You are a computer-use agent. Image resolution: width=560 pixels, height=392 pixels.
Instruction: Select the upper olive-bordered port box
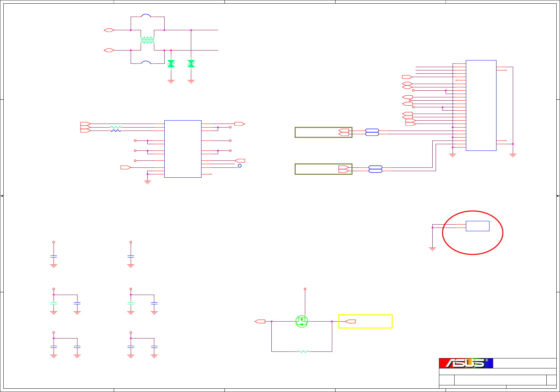(x=323, y=132)
